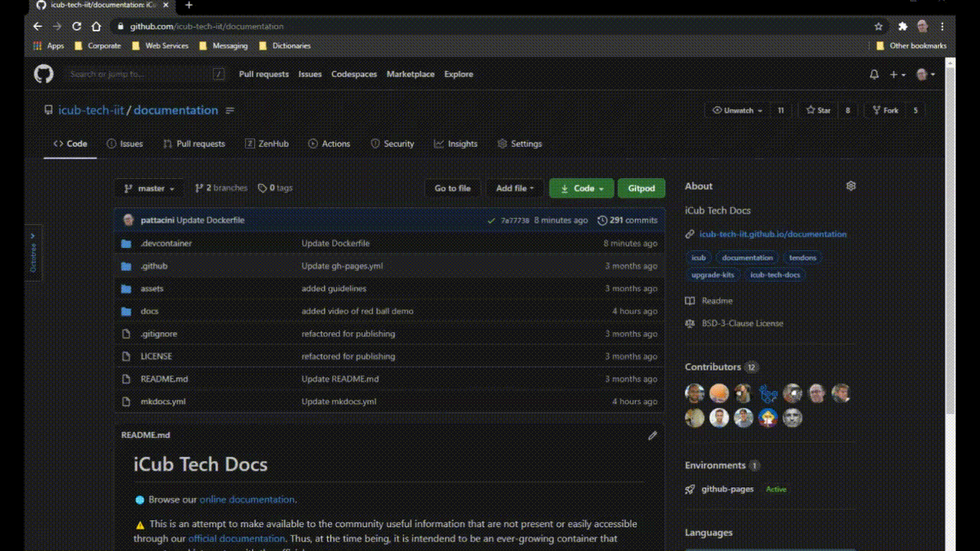The image size is (980, 551).
Task: Open the Apps shortcut in bookmarks bar
Action: [49, 46]
